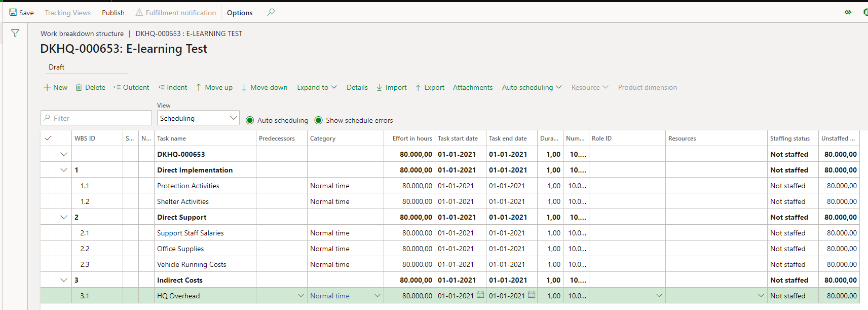Click the Delete trash icon

pos(79,87)
